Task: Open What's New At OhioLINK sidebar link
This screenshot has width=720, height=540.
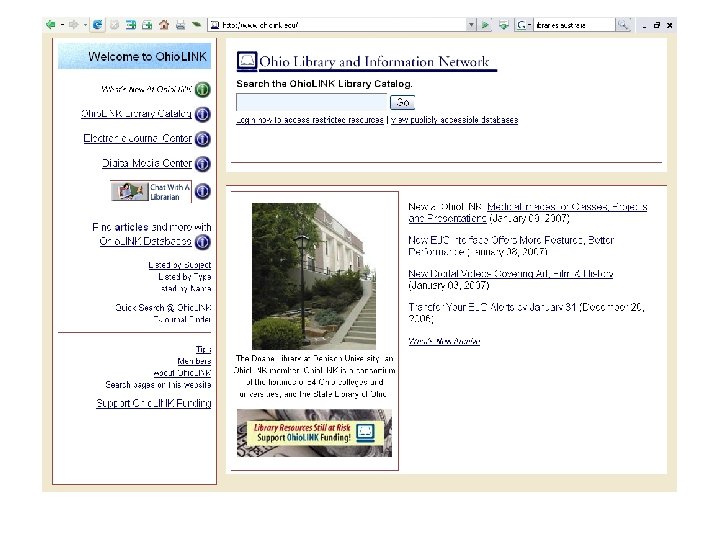Action: 146,89
